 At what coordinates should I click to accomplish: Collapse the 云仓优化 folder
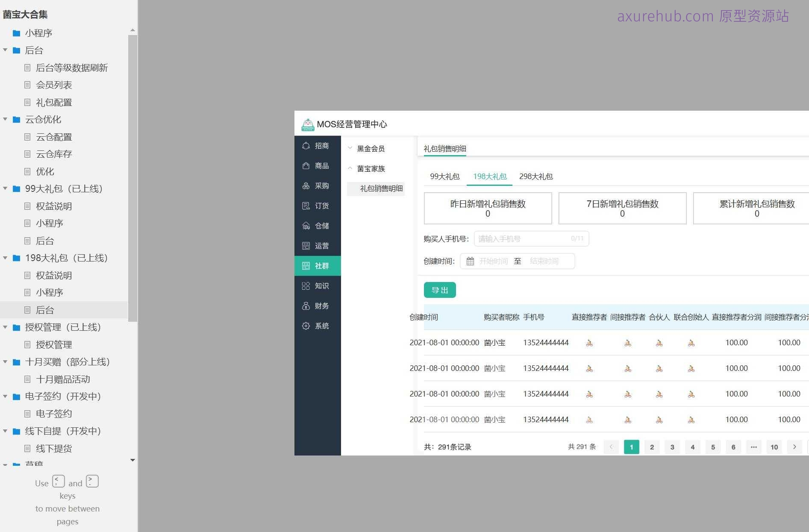click(6, 120)
